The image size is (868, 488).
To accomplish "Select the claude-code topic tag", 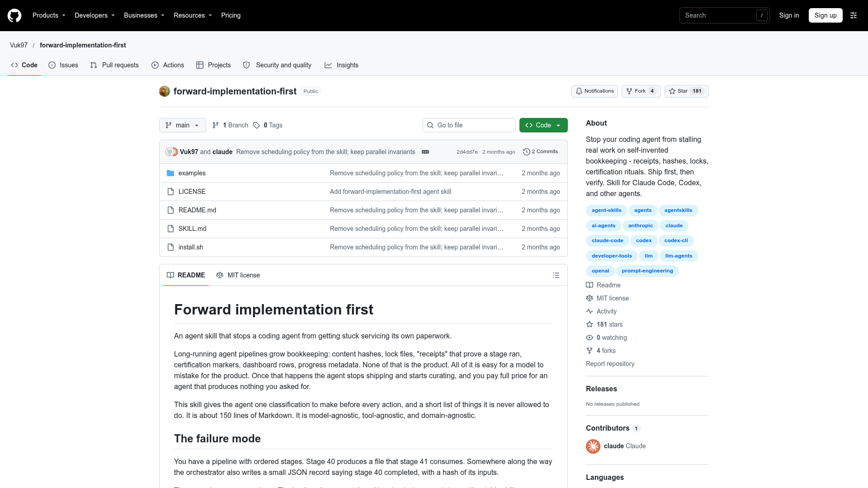I will coord(607,241).
